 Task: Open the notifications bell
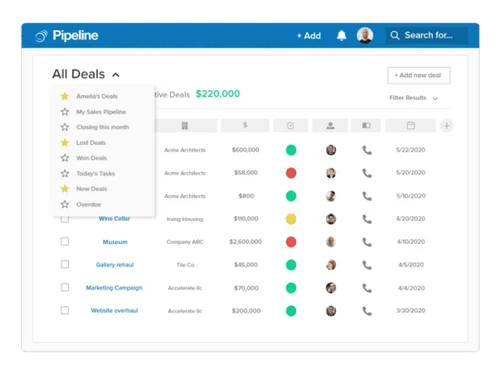[x=341, y=35]
